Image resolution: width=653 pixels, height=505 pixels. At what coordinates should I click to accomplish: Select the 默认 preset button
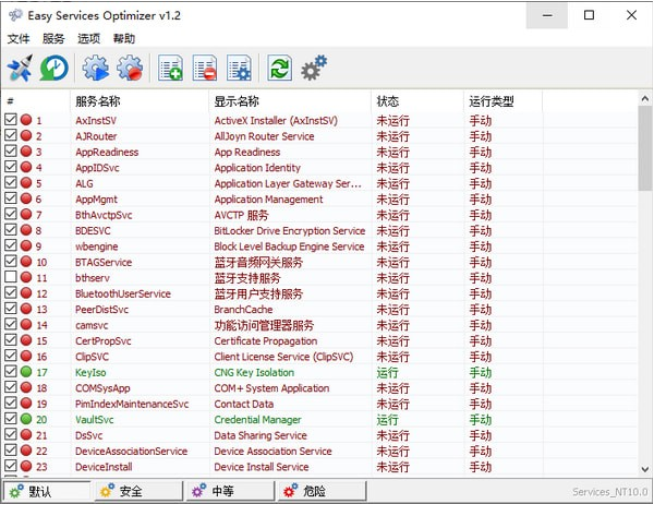(47, 491)
